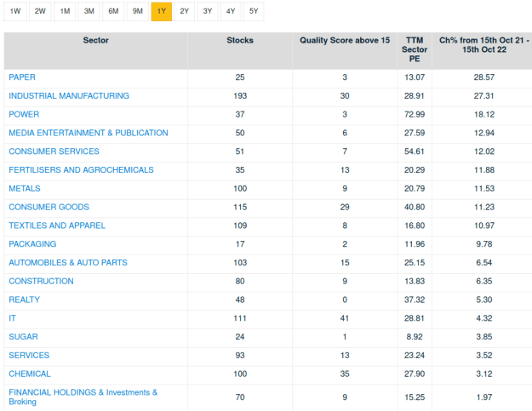Open the 2Y period tab
Image resolution: width=532 pixels, height=411 pixels.
[184, 11]
